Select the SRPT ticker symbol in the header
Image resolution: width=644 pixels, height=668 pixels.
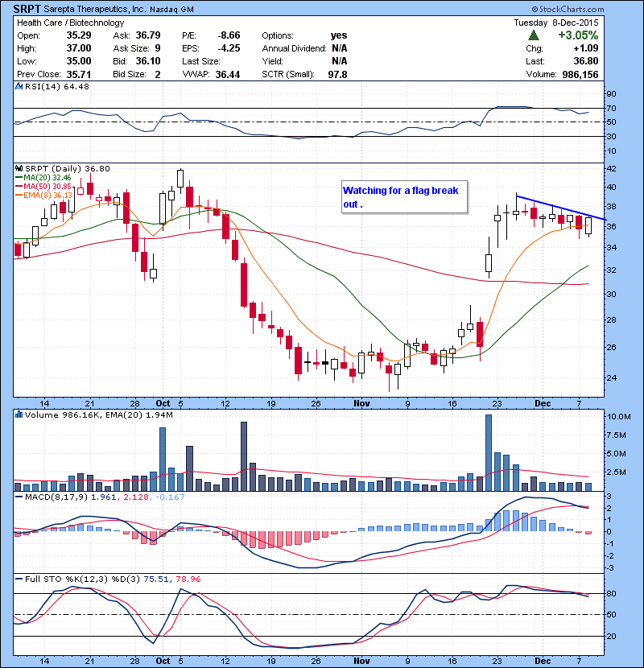point(27,9)
